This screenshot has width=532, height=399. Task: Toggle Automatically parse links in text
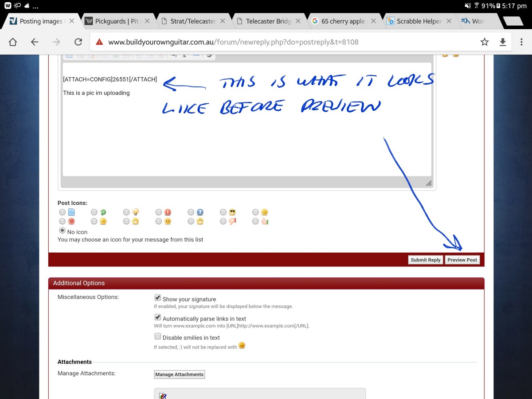click(157, 317)
